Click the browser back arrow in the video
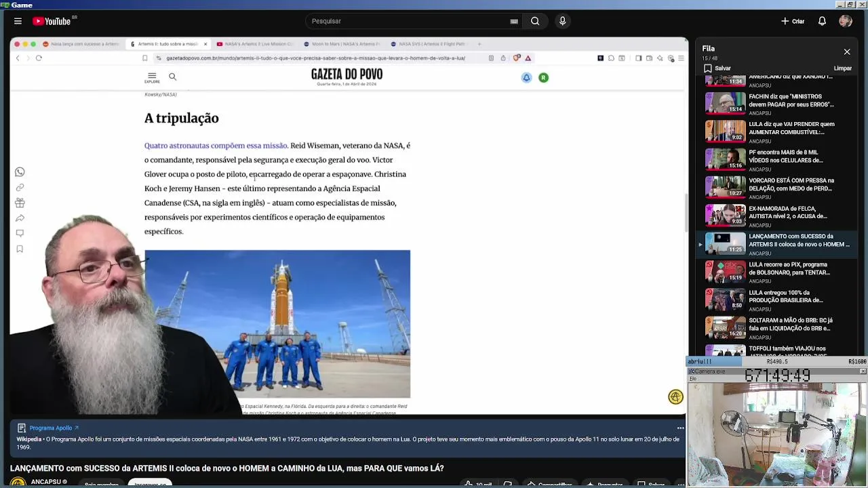Image resolution: width=868 pixels, height=488 pixels. click(18, 58)
